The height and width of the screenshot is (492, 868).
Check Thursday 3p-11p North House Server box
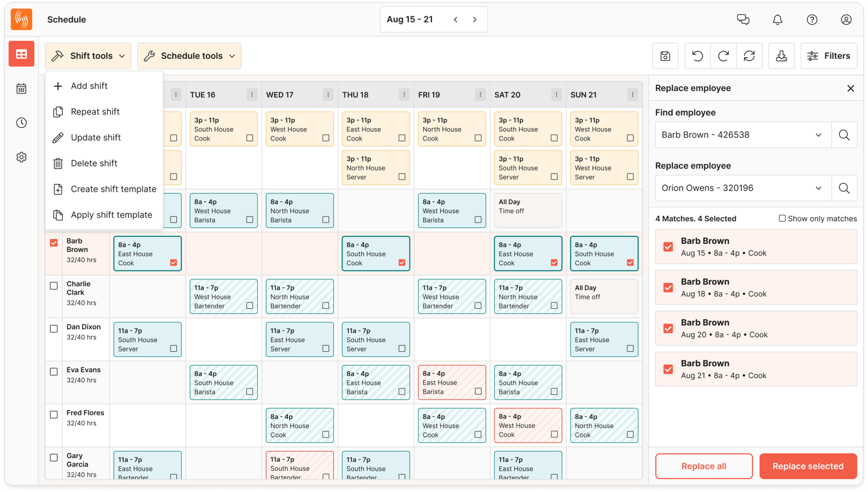402,177
